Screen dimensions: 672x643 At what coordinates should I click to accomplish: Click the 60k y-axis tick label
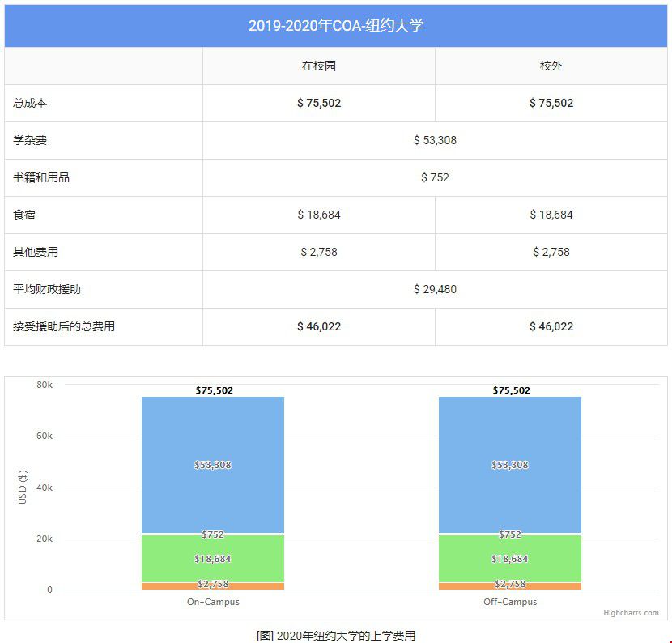pyautogui.click(x=45, y=436)
